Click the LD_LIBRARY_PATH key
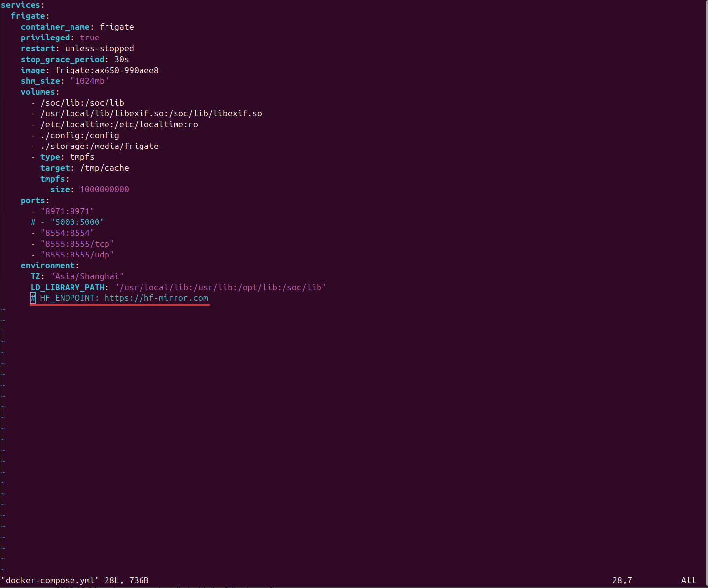The height and width of the screenshot is (588, 708). click(x=68, y=288)
